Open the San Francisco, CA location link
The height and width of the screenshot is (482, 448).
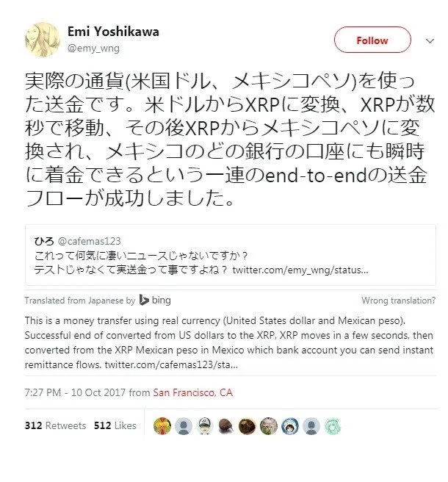192,392
